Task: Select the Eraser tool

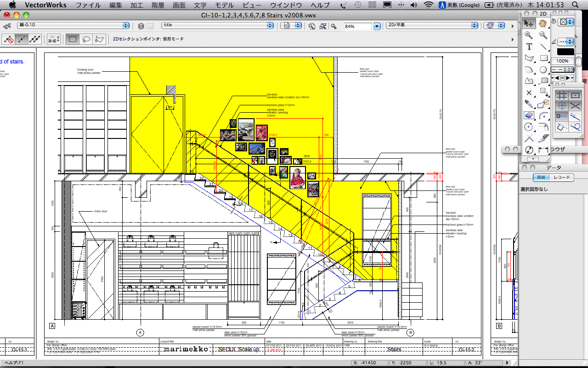Action: (529, 115)
